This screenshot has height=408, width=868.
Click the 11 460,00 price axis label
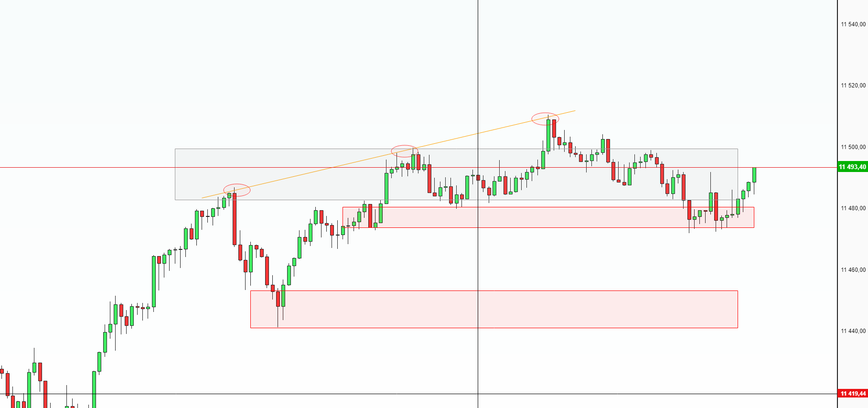click(853, 270)
